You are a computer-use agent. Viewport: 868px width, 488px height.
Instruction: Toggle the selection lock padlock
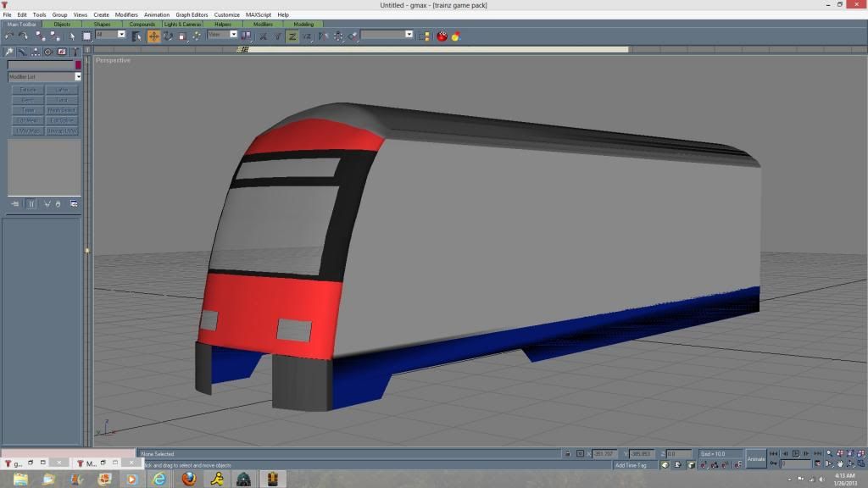tap(568, 454)
